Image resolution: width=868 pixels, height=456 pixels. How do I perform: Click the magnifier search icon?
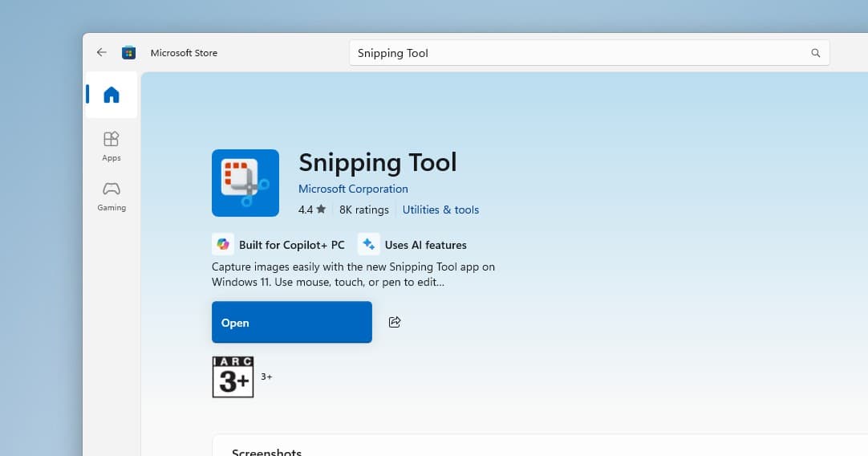[815, 53]
